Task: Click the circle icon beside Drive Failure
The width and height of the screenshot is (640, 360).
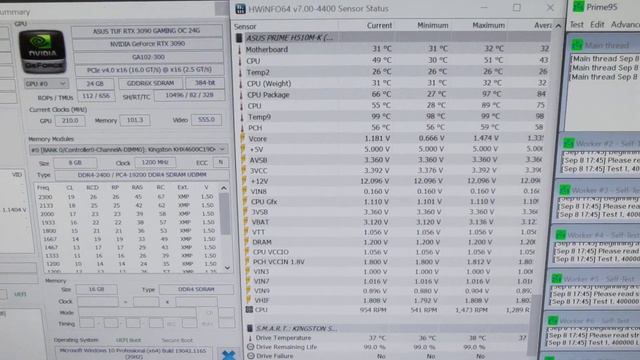Action: pyautogui.click(x=251, y=356)
